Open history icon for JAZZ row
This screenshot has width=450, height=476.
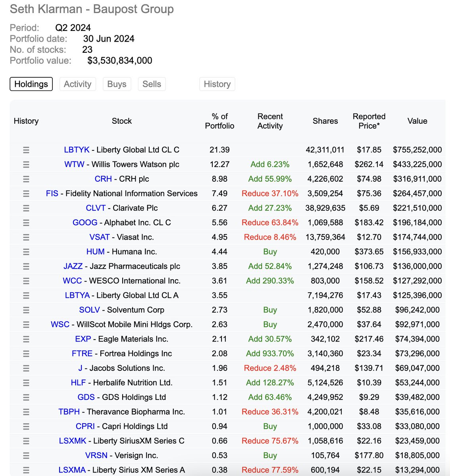click(x=26, y=266)
